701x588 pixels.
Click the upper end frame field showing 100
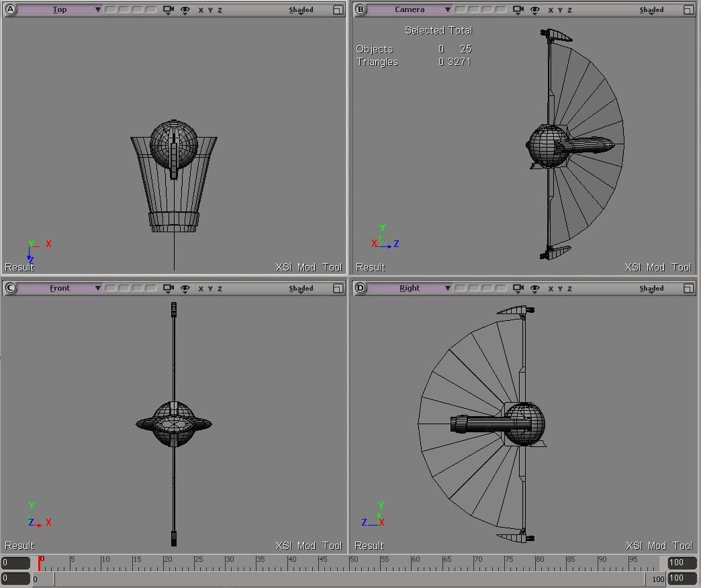(x=682, y=562)
